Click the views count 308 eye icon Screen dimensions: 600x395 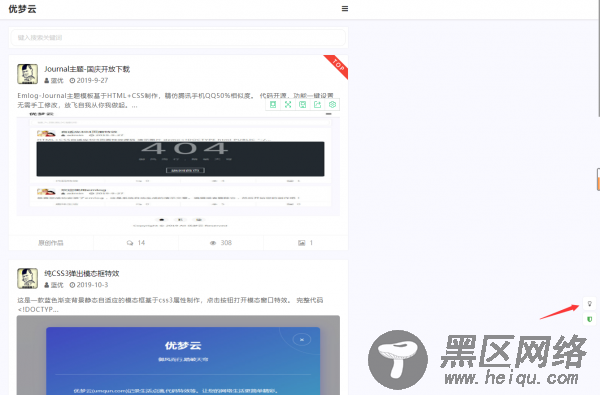213,243
